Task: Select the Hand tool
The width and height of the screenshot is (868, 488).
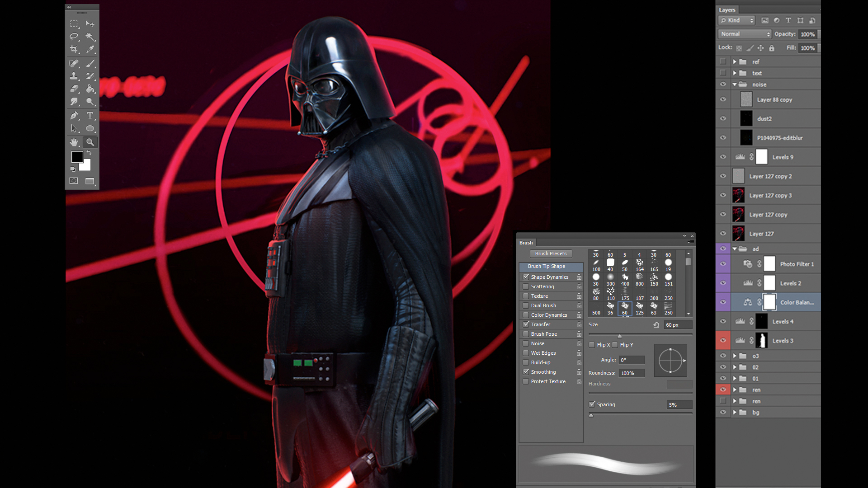Action: click(x=74, y=142)
